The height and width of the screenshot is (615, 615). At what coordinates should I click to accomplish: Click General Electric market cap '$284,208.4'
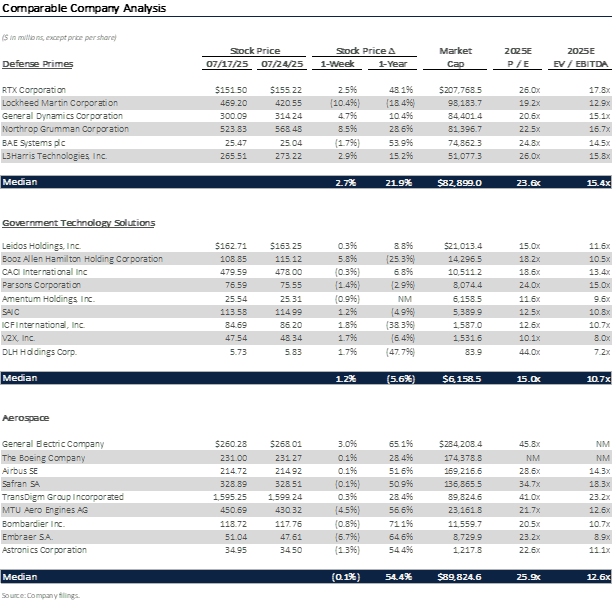(460, 444)
